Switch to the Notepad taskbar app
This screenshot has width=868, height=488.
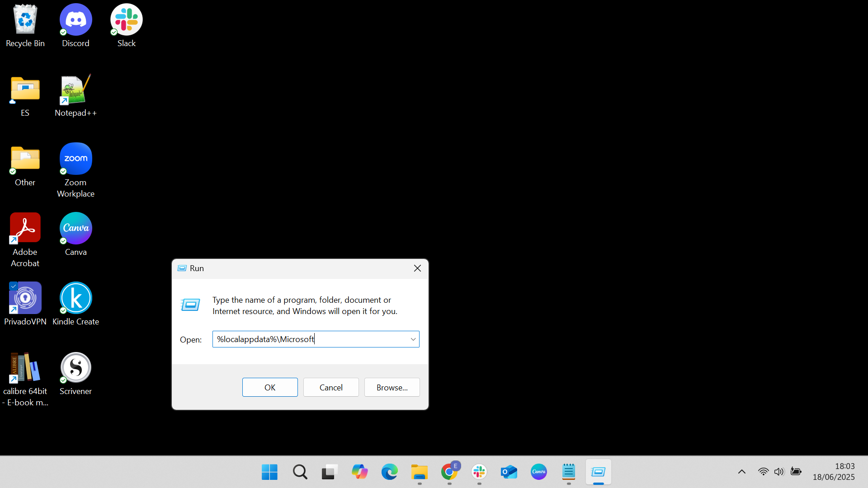click(x=569, y=472)
